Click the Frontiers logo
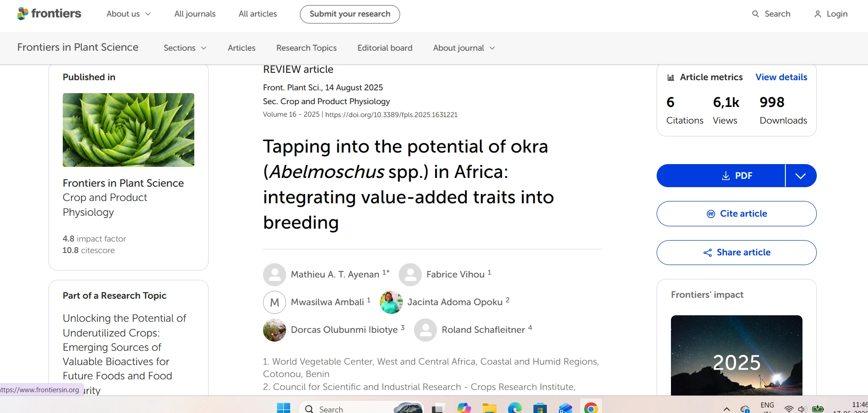The width and height of the screenshot is (868, 413). [x=49, y=14]
